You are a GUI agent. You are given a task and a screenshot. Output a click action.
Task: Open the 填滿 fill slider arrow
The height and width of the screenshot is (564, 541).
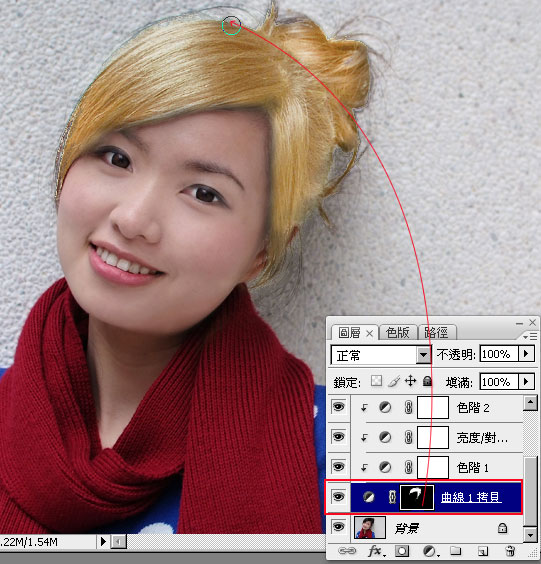(526, 381)
